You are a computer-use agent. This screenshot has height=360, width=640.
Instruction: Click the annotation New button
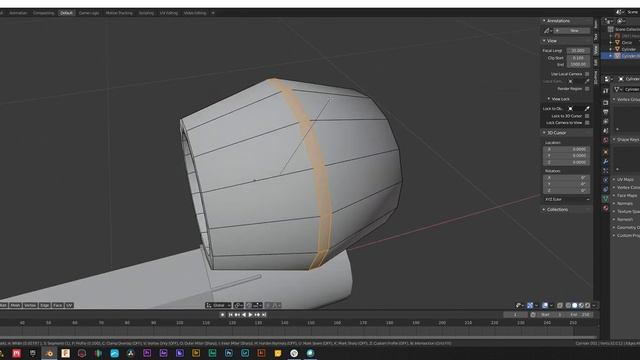point(571,31)
